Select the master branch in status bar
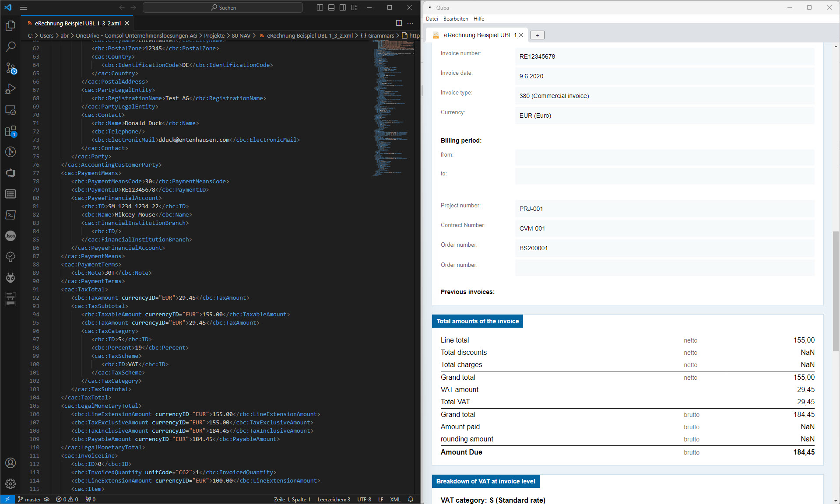840x504 pixels. [x=29, y=499]
